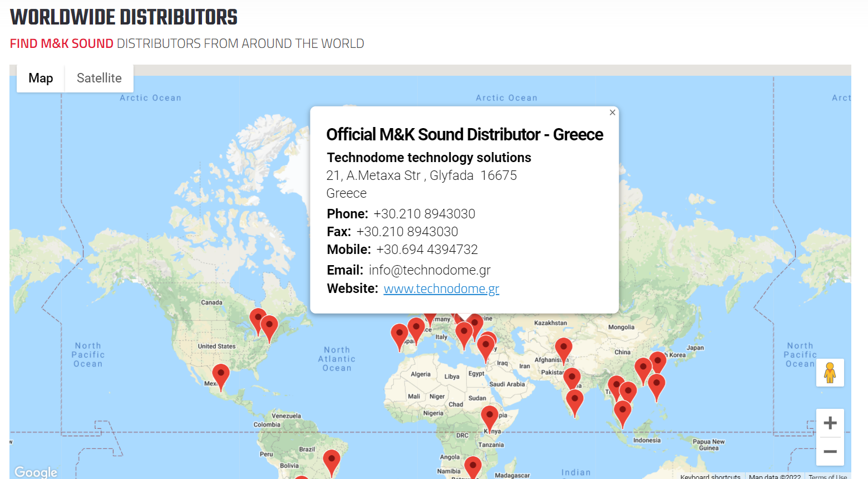Select the map marker in Brazil
This screenshot has height=479, width=868.
332,463
